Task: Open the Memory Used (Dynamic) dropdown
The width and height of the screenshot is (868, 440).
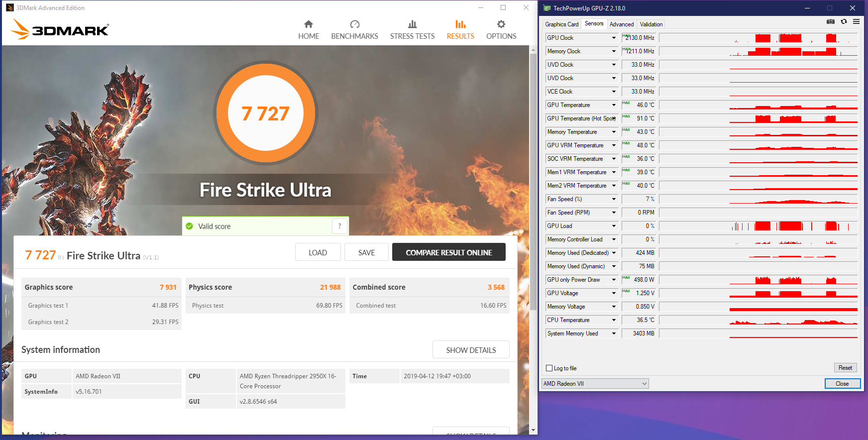Action: pos(614,266)
